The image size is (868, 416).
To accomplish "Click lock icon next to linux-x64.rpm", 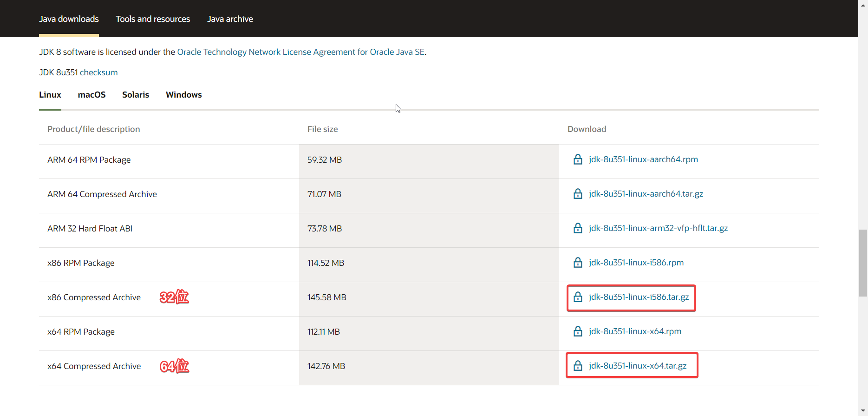I will click(x=578, y=331).
